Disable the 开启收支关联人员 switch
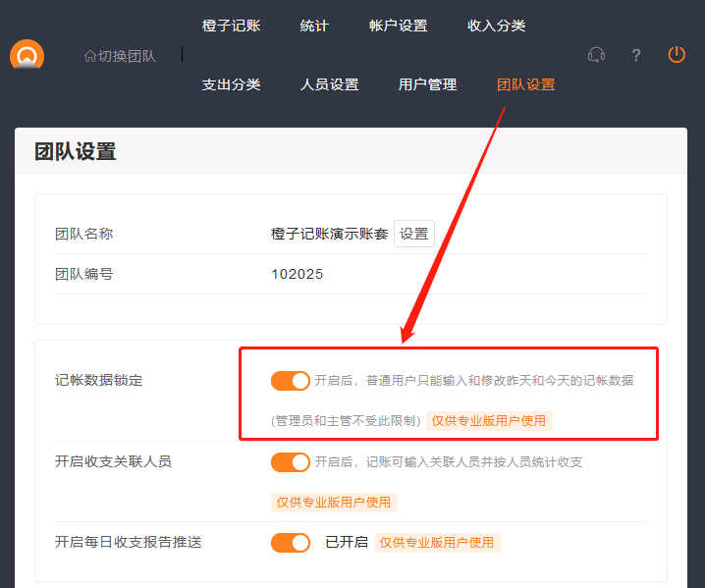 pos(290,461)
